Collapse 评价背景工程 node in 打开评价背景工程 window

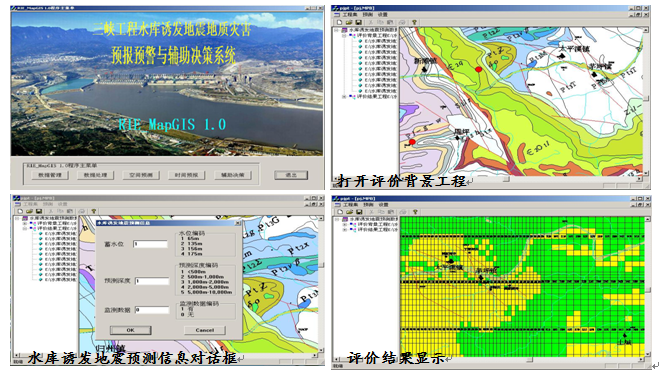coord(344,36)
